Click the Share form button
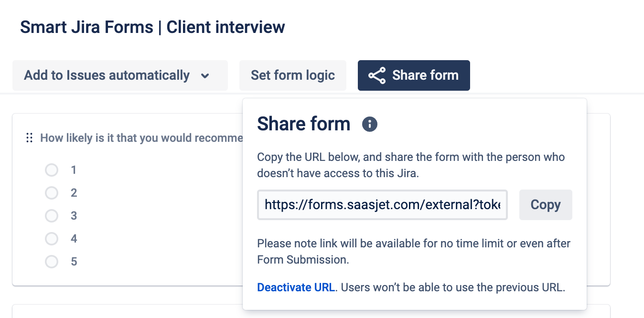 click(x=414, y=75)
